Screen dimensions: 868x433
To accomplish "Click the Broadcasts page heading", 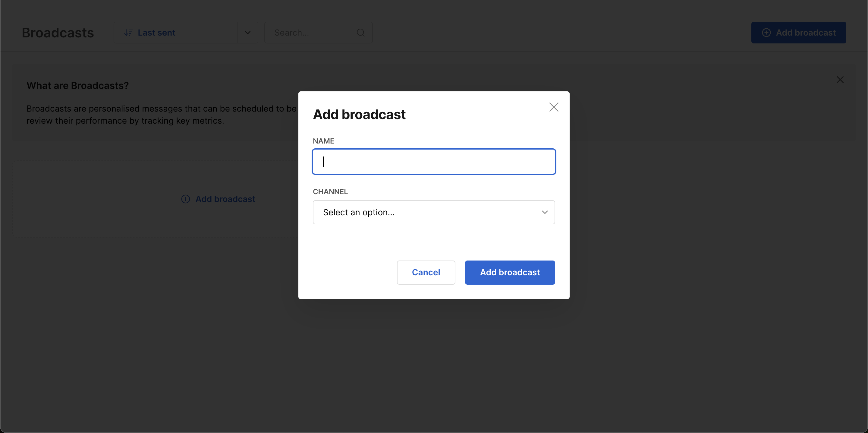I will click(58, 33).
